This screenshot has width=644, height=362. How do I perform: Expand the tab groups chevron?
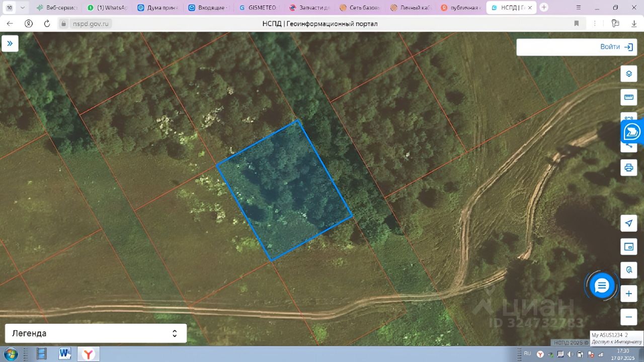tap(22, 8)
